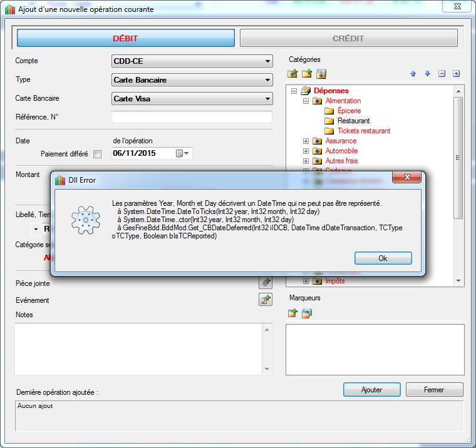The width and height of the screenshot is (476, 448).
Task: Add a subcategory folder icon
Action: pos(307,73)
